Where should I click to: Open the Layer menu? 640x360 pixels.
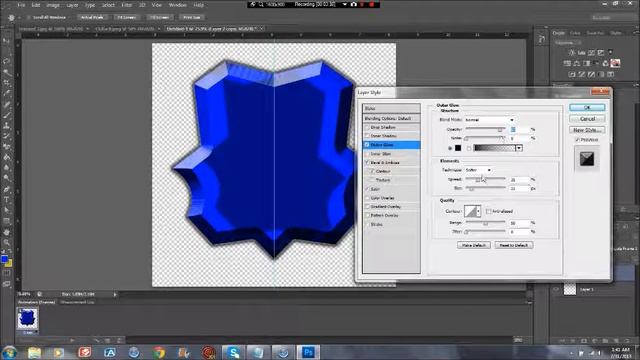pyautogui.click(x=72, y=5)
